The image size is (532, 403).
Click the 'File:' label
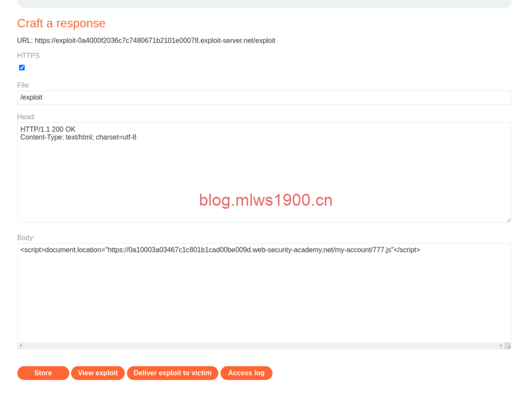pos(24,85)
